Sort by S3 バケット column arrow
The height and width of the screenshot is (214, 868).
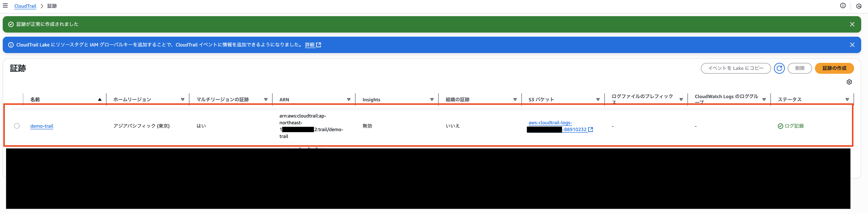tap(598, 99)
